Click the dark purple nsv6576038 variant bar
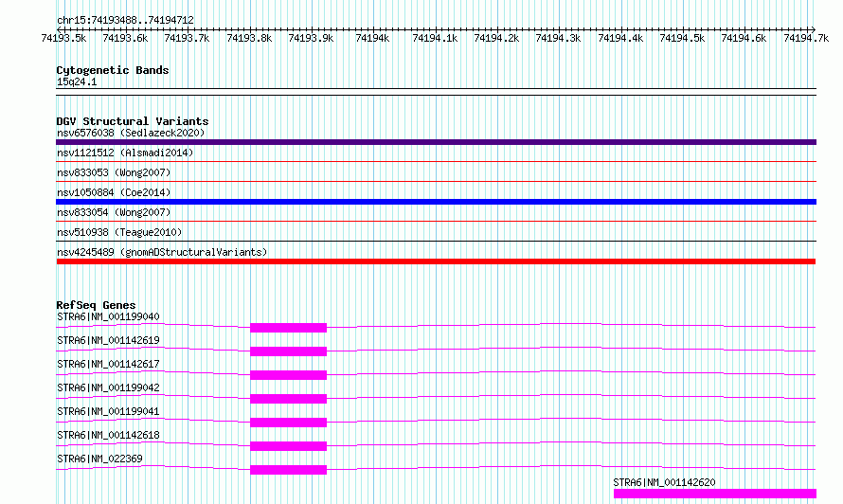The image size is (843, 504). (436, 142)
